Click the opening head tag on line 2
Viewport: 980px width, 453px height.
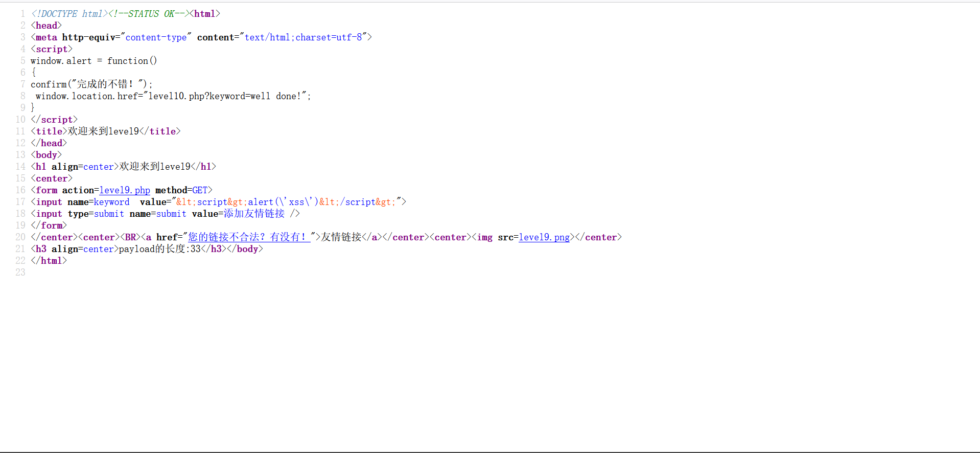click(46, 26)
